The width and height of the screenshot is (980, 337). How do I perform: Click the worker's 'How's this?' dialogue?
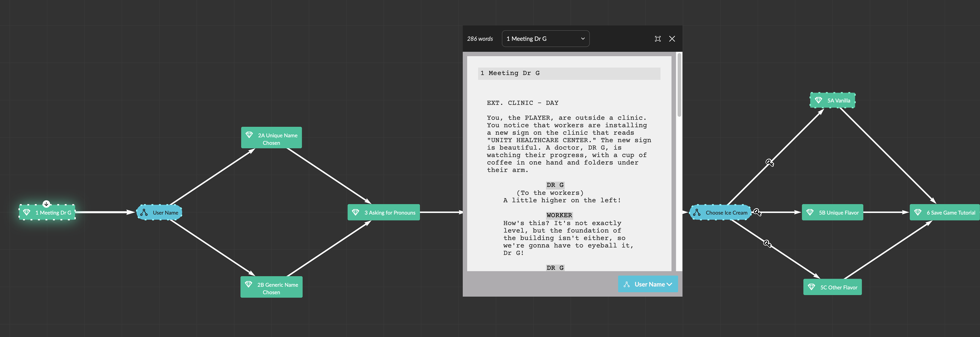(x=568, y=238)
